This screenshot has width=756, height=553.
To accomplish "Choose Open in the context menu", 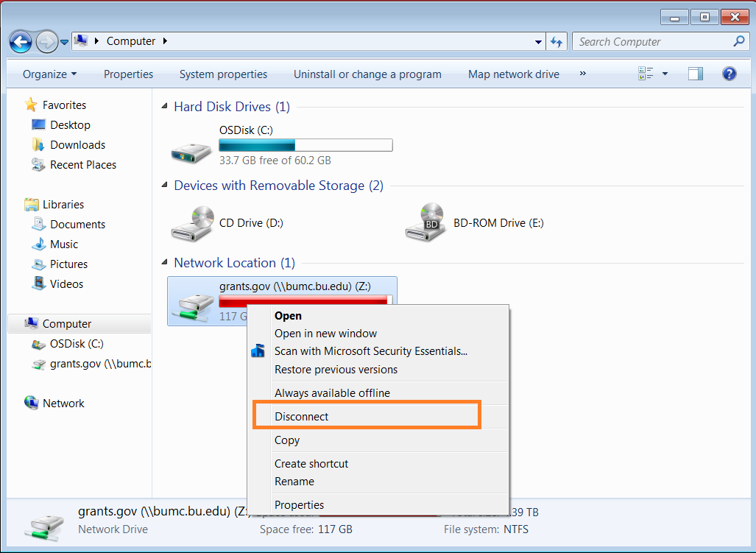I will (288, 316).
